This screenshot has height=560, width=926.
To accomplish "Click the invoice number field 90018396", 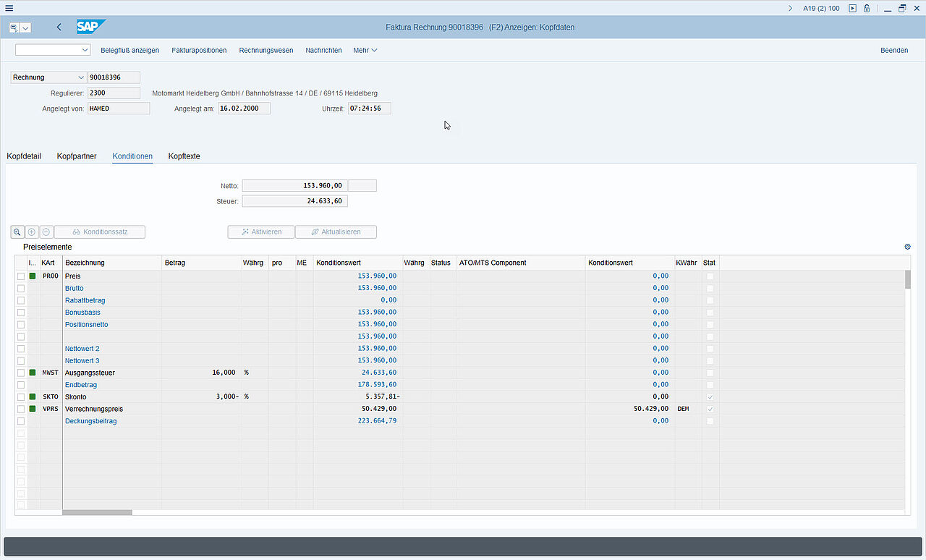I will tap(114, 77).
